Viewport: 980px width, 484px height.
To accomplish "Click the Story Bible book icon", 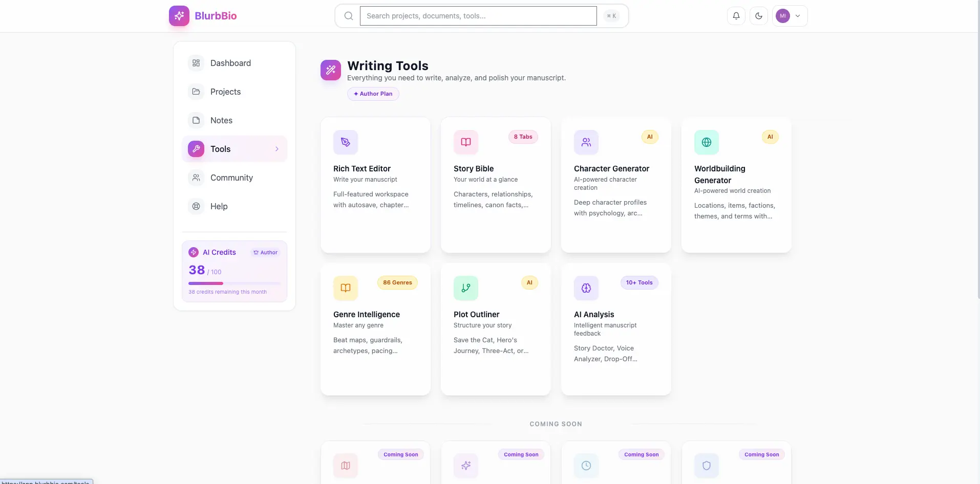I will (466, 142).
